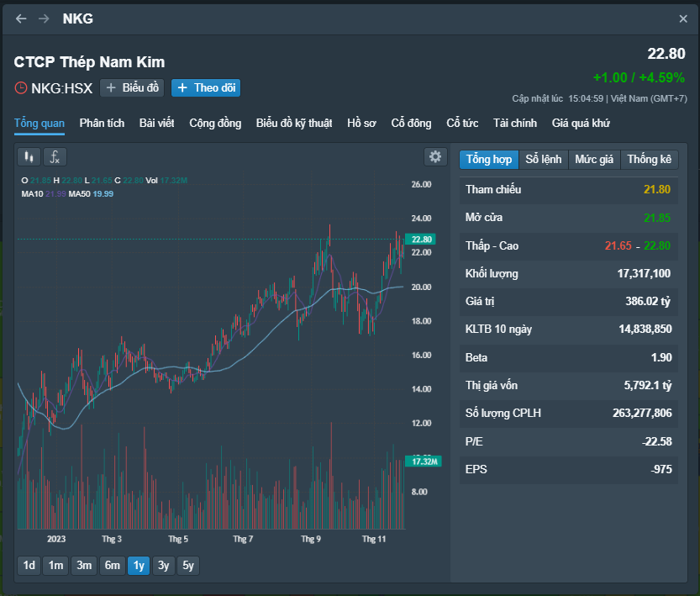Open the Phân tích tab

(x=102, y=124)
